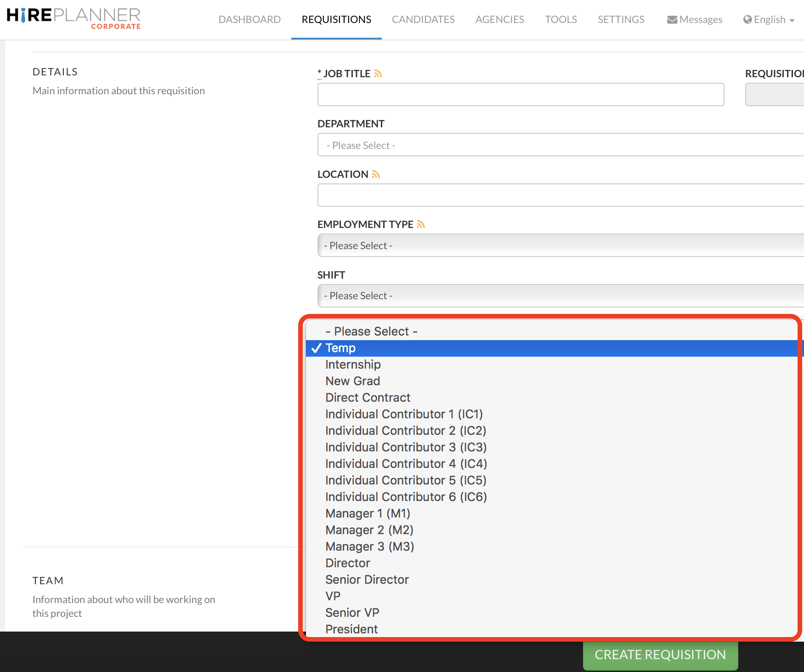Open the Agencies tab
Viewport: 804px width, 672px height.
[x=499, y=19]
